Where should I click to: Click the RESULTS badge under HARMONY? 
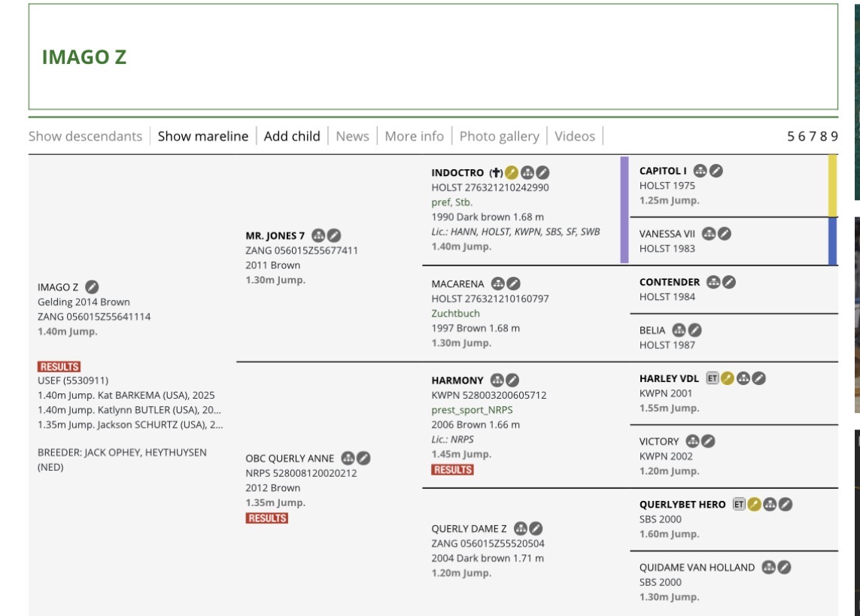click(452, 469)
